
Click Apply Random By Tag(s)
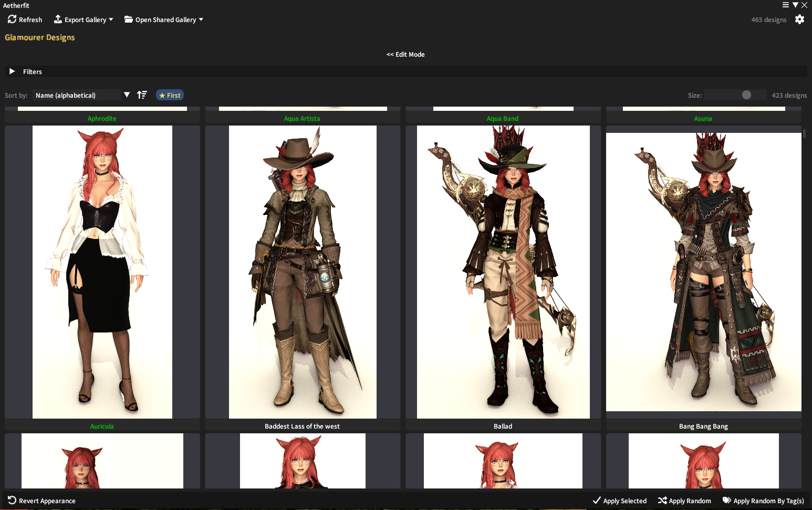click(x=763, y=501)
